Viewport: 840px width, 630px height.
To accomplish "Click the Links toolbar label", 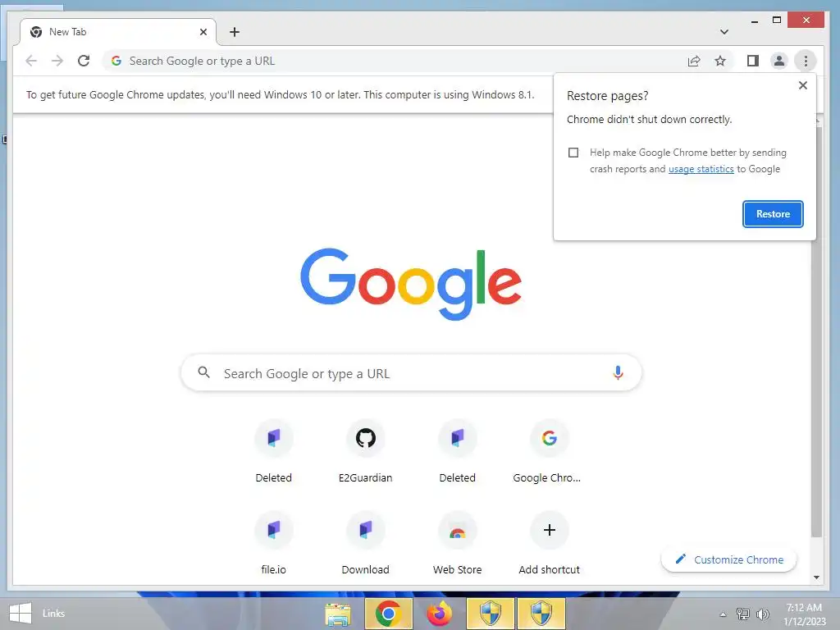I will [53, 614].
